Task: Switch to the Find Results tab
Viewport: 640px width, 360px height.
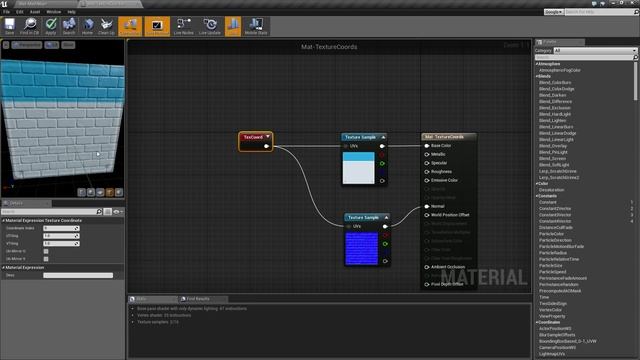Action: (x=203, y=299)
